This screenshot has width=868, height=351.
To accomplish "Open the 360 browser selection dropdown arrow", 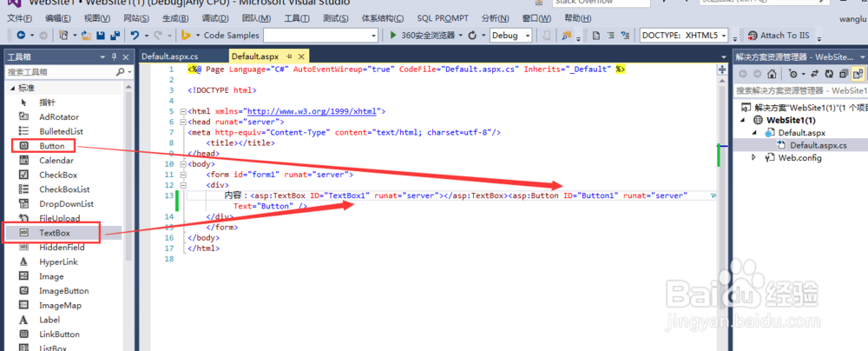I will click(460, 35).
